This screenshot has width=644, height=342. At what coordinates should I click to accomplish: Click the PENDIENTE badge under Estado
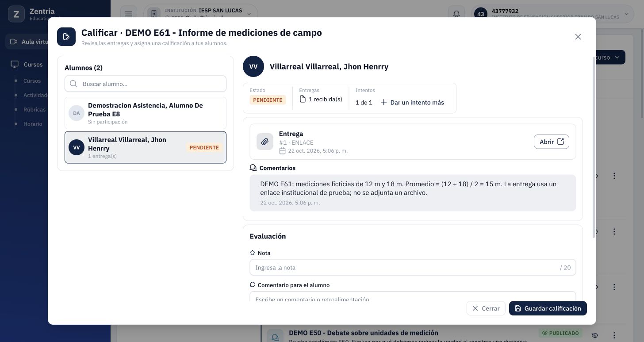(x=268, y=100)
